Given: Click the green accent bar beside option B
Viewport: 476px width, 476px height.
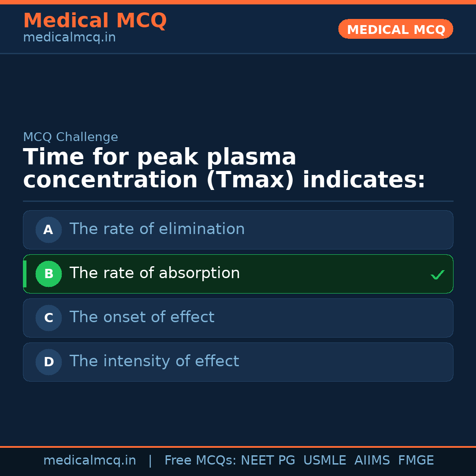Looking at the screenshot, I should (x=25, y=274).
